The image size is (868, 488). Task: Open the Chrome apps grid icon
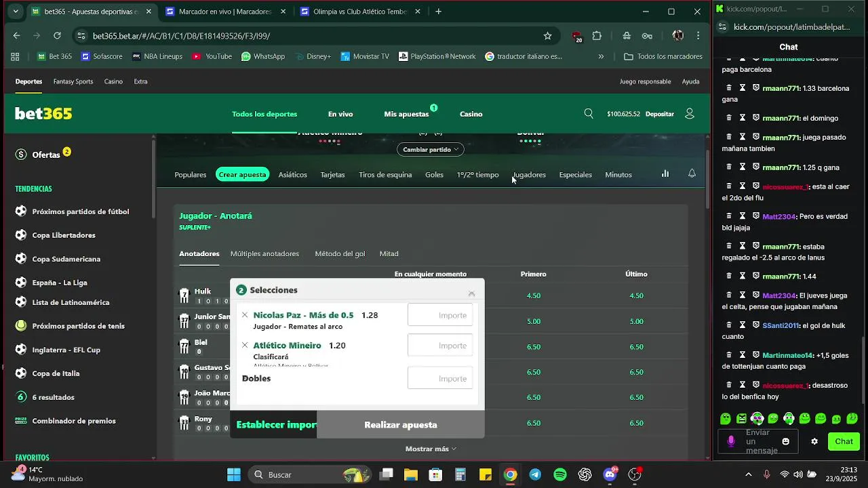pyautogui.click(x=16, y=56)
